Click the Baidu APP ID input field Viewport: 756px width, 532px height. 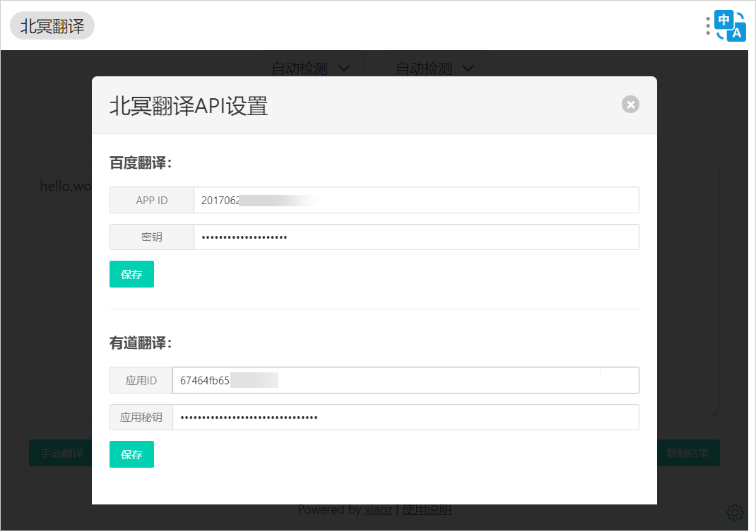point(415,200)
